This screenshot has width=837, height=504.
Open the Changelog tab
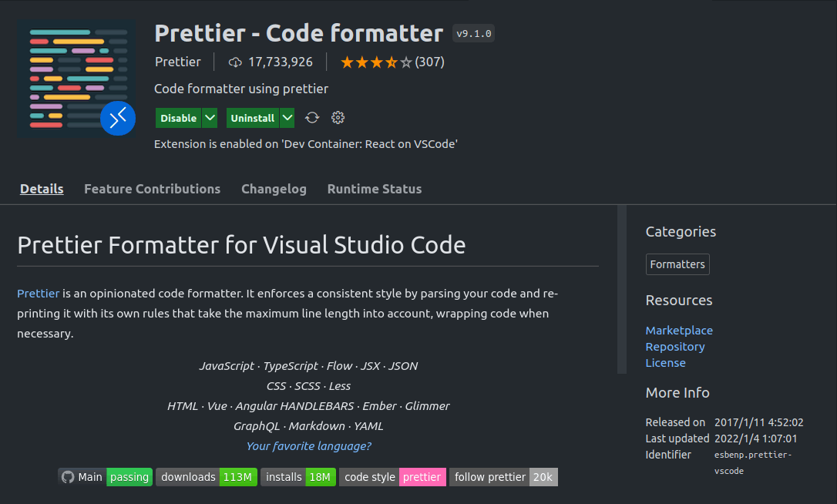tap(274, 189)
